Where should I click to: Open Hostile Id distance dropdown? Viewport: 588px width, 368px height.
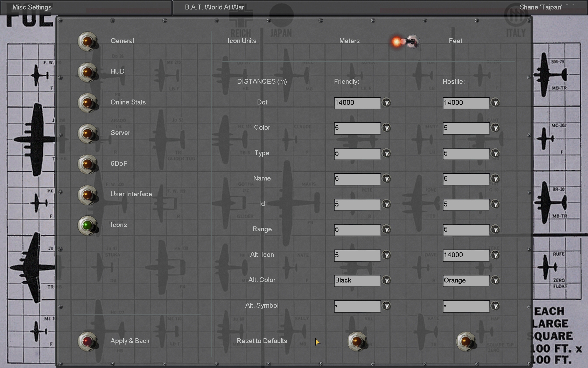pyautogui.click(x=495, y=204)
